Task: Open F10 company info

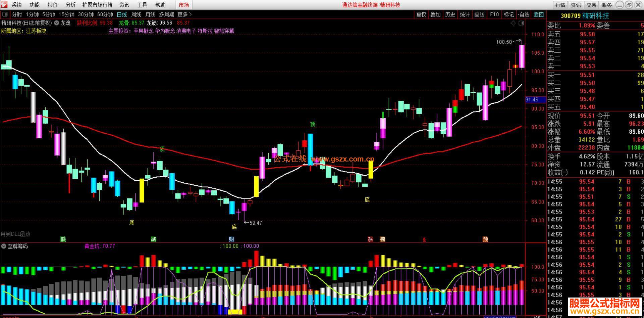Action: click(x=494, y=14)
